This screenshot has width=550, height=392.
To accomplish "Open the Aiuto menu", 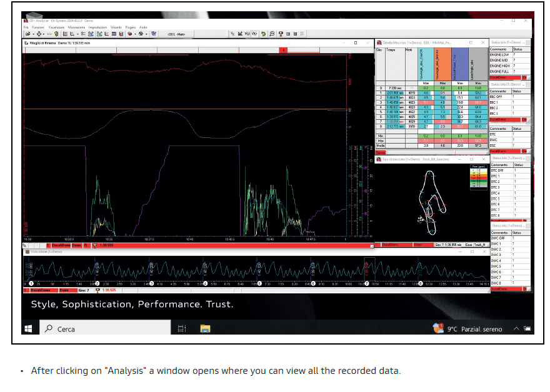I will click(143, 27).
